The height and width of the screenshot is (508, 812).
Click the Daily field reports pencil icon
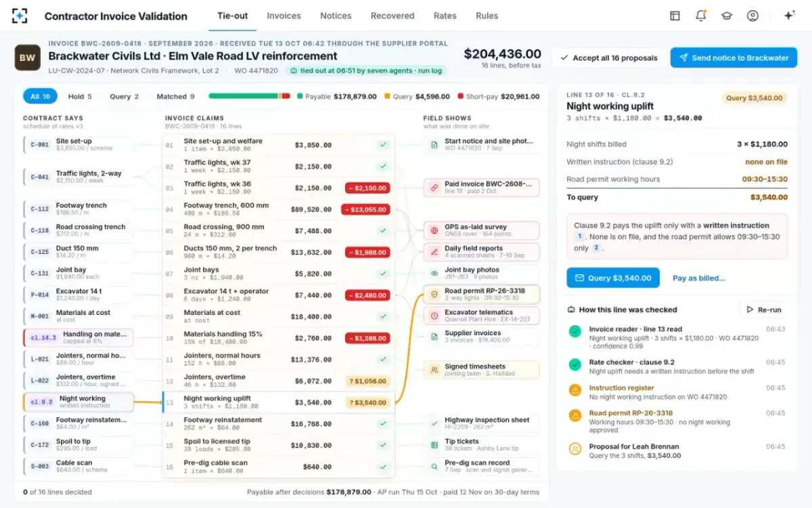pyautogui.click(x=434, y=251)
